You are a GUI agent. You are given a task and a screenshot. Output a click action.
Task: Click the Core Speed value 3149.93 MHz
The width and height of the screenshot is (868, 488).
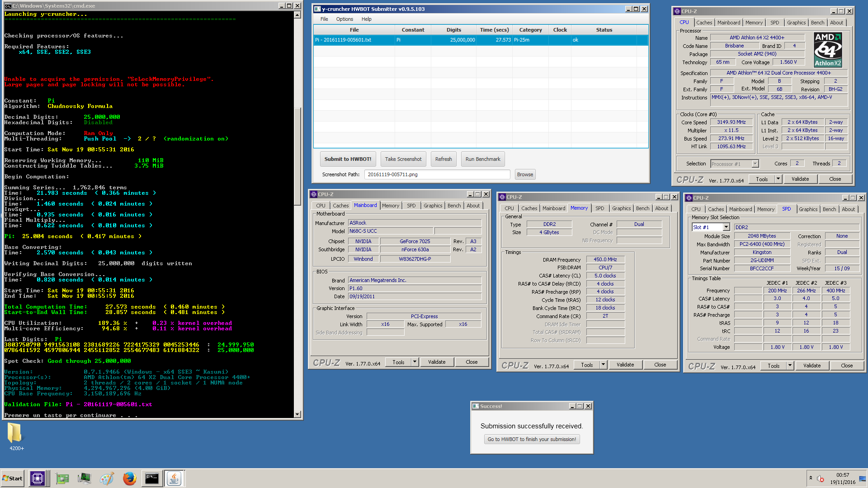(731, 122)
